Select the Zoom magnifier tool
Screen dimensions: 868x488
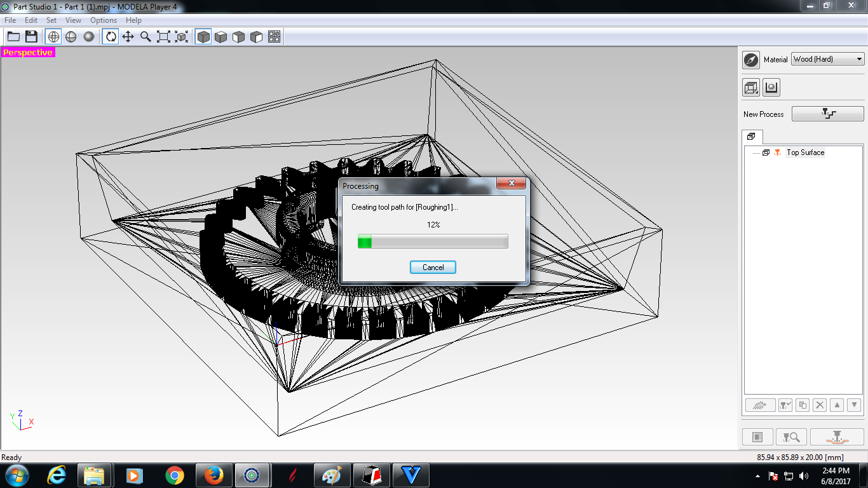coord(146,37)
